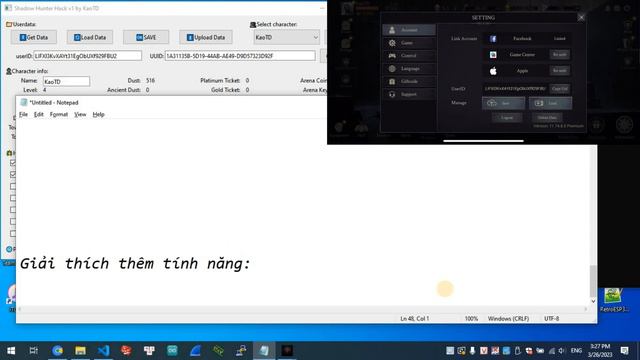The image size is (640, 360).
Task: Select the Language tab in Setting panel
Action: pyautogui.click(x=409, y=69)
